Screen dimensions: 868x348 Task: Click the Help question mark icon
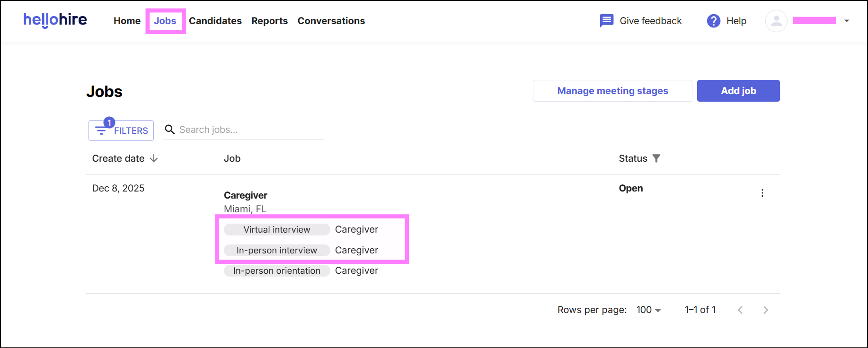coord(713,21)
